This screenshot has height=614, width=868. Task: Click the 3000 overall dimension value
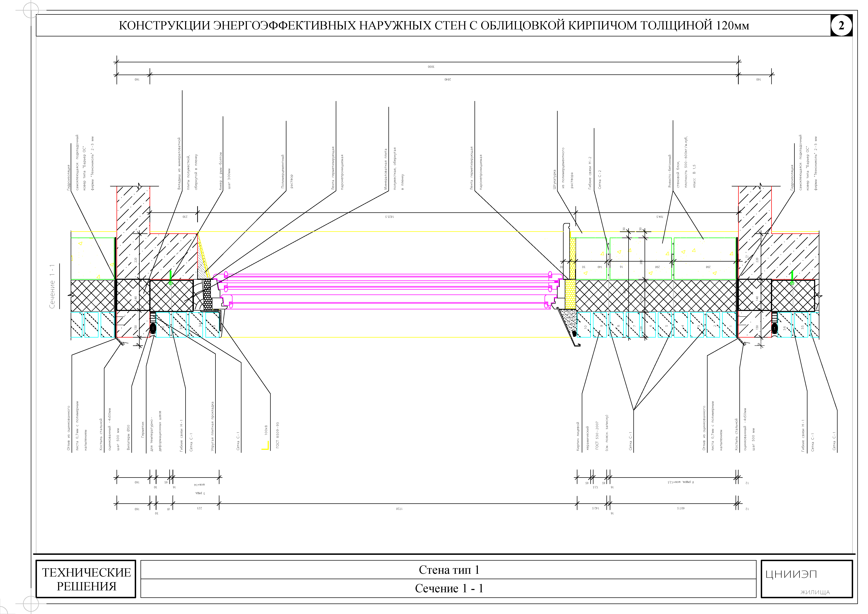click(x=431, y=67)
